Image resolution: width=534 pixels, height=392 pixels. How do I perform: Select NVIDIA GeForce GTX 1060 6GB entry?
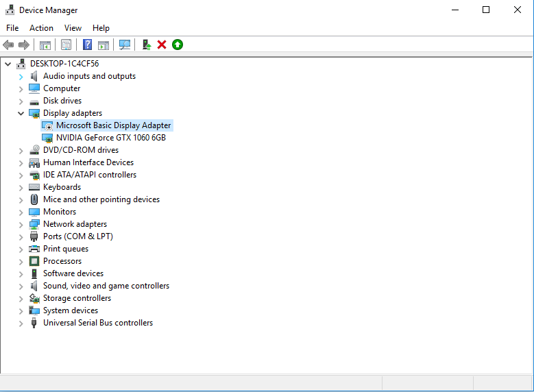click(x=111, y=138)
